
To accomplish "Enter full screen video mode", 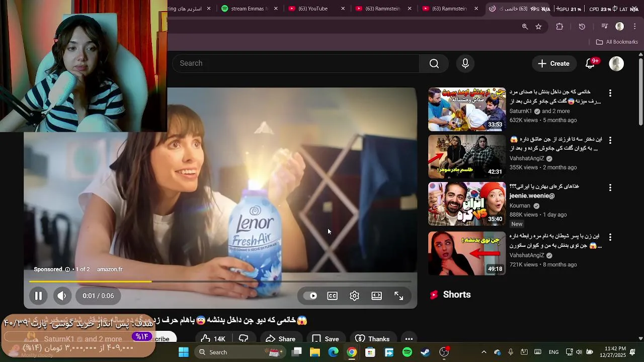I will click(x=399, y=296).
